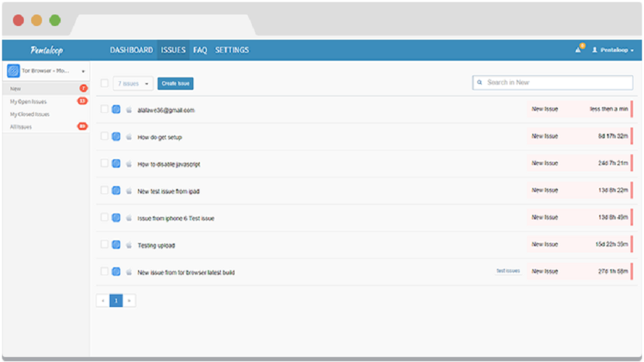Open the notifications bell icon
This screenshot has width=644, height=362.
(x=578, y=50)
